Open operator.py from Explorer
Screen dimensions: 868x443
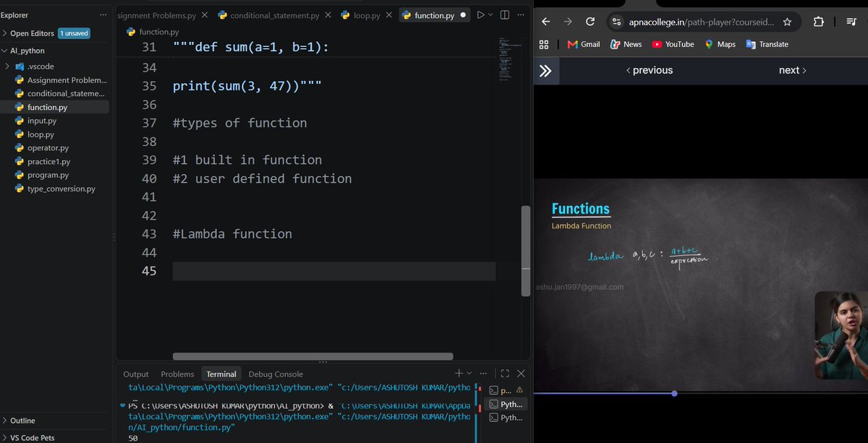(48, 147)
